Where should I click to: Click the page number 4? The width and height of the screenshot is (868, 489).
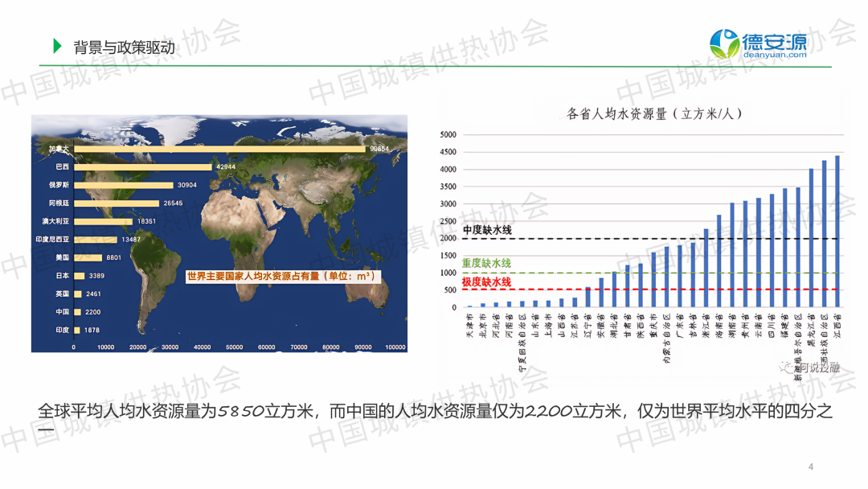coord(811,466)
